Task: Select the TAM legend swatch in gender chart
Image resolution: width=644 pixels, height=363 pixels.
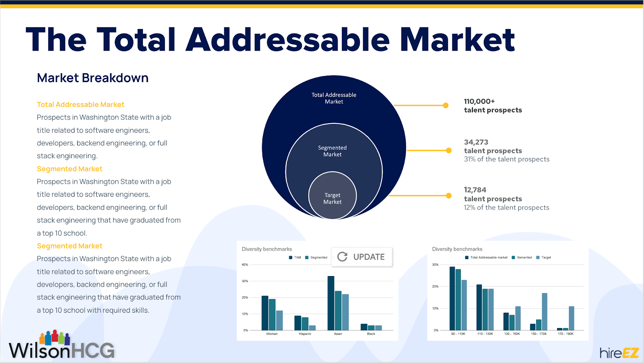Action: click(x=291, y=258)
